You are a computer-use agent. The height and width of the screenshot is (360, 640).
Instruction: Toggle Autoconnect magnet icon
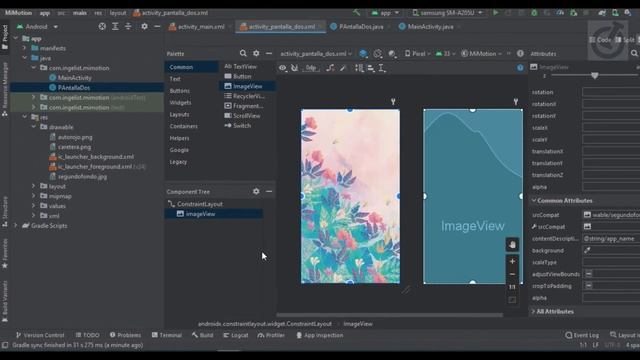pos(294,68)
